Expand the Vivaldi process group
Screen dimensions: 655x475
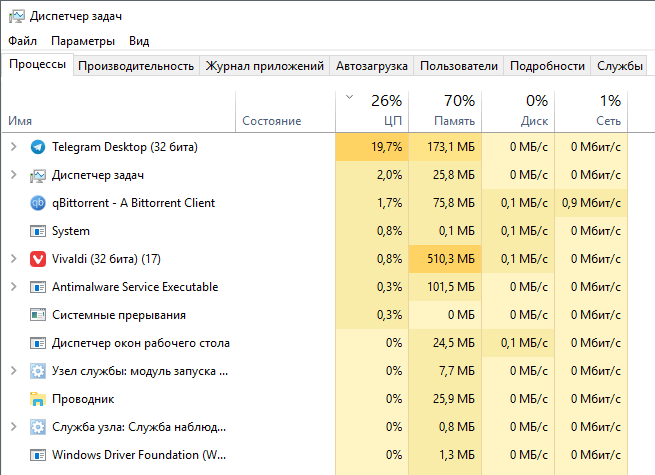(13, 259)
